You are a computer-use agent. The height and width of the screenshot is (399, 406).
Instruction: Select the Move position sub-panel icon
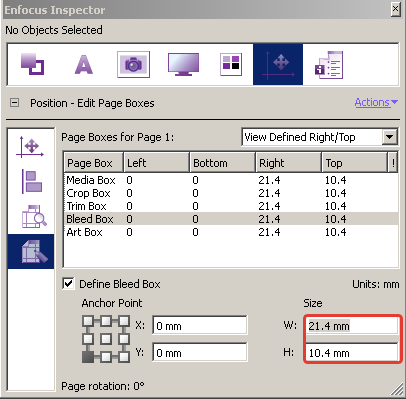31,147
